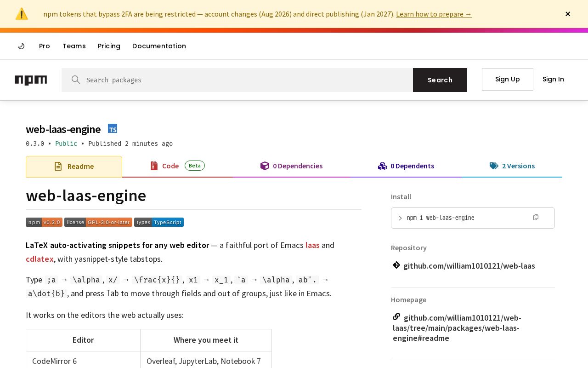Click the CodeMirror 6 table cell
Image resolution: width=588 pixels, height=368 pixels.
[x=83, y=361]
